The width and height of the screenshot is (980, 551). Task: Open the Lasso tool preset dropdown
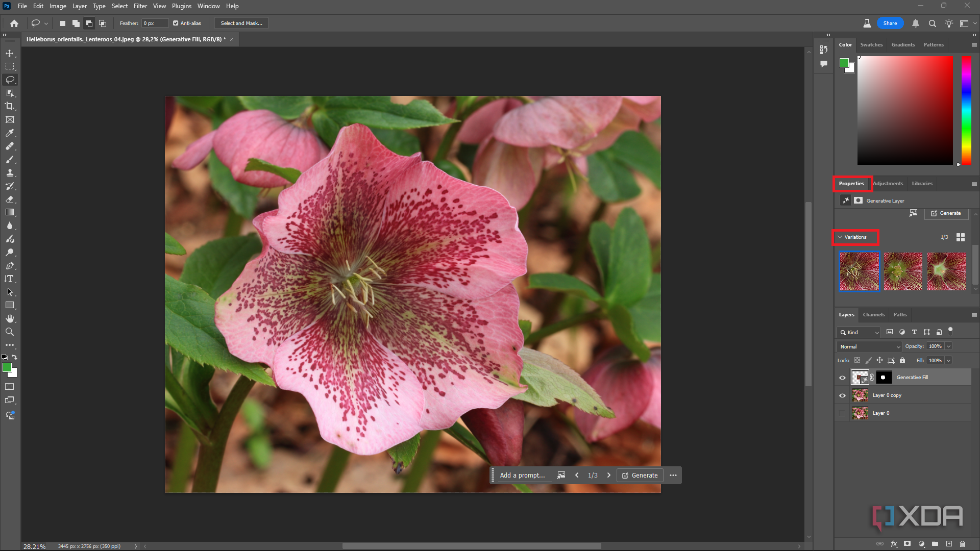point(46,23)
